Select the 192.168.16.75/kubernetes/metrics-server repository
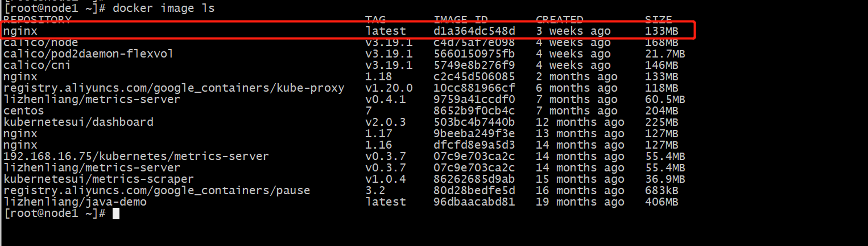 (x=136, y=157)
